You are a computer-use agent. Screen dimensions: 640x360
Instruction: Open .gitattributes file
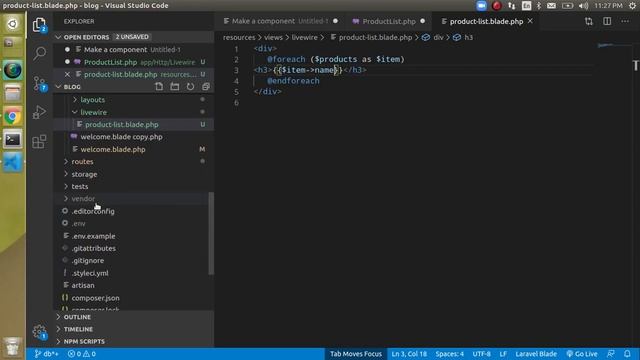pyautogui.click(x=93, y=249)
